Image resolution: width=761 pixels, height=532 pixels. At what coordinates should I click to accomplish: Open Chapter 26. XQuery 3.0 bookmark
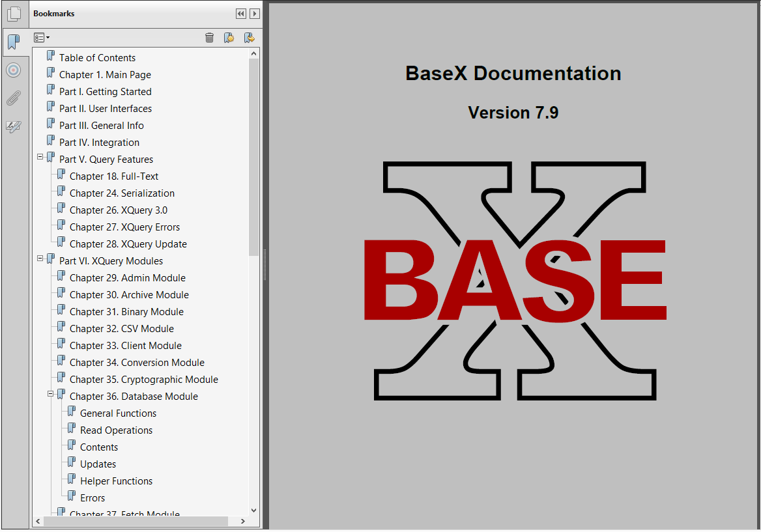tap(119, 210)
